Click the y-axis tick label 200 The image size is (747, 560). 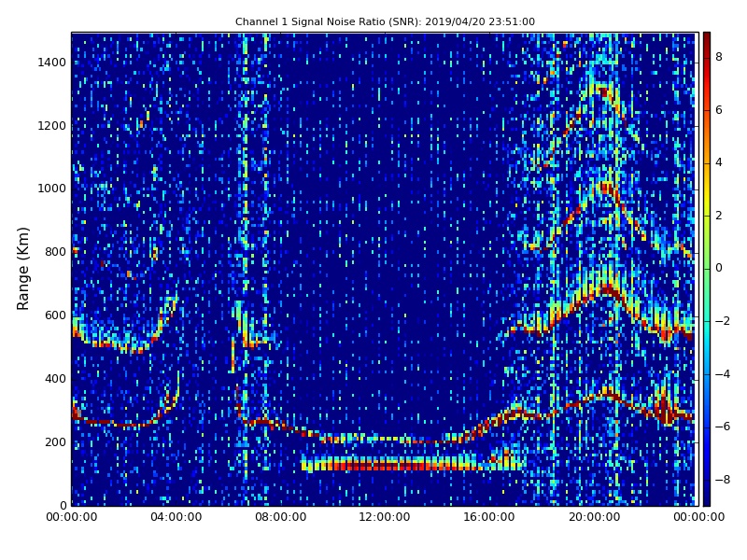55,441
